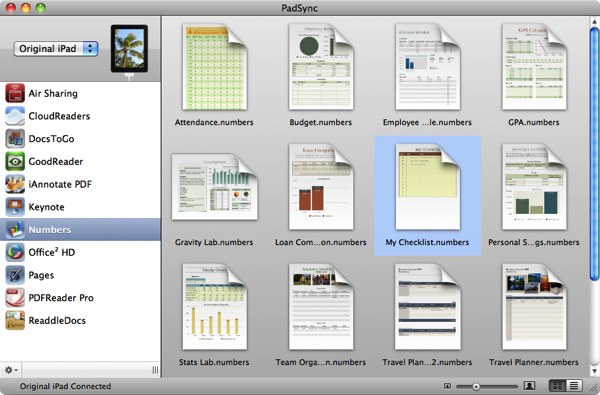
Task: Select Gravity Lab.numbers thumbnail
Action: (x=214, y=187)
